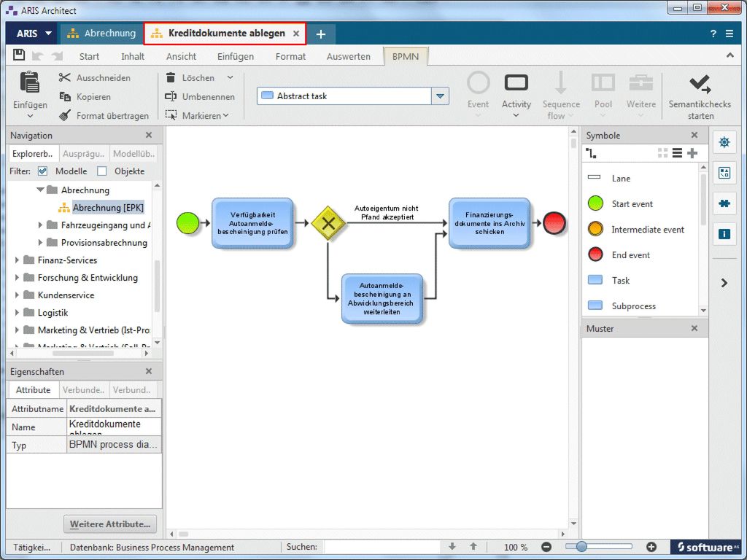Image resolution: width=747 pixels, height=560 pixels.
Task: Select the Pool tool icon
Action: [603, 83]
